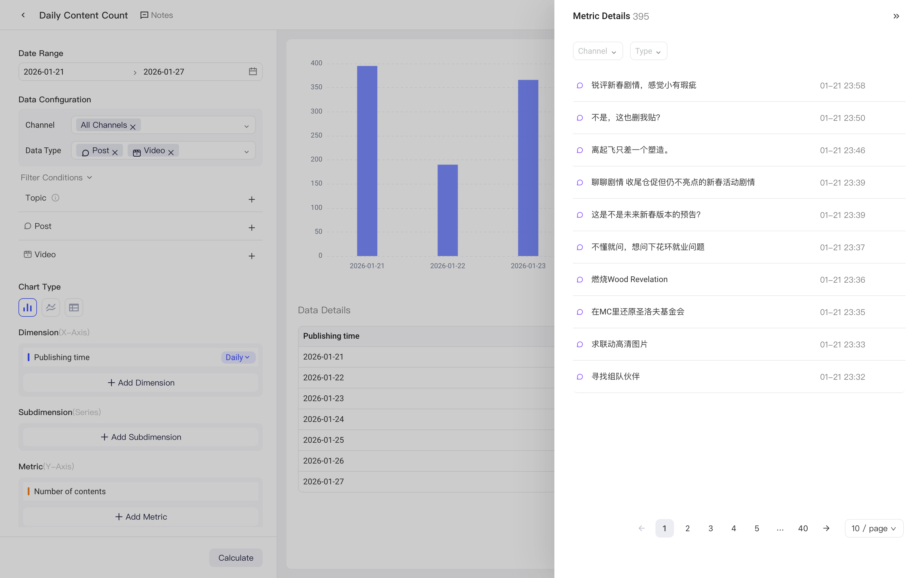Screen dimensions: 924x578
Task: Open the post 寻找组队伙伴
Action: [739, 377]
